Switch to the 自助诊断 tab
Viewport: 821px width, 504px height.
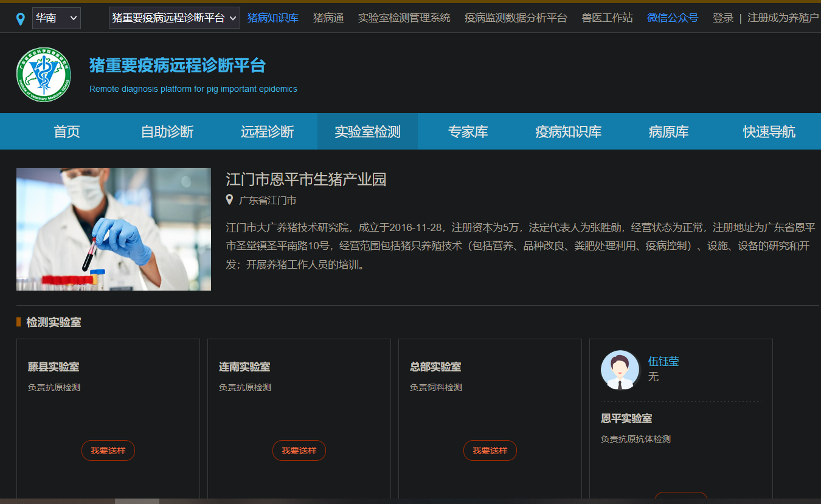pyautogui.click(x=167, y=131)
